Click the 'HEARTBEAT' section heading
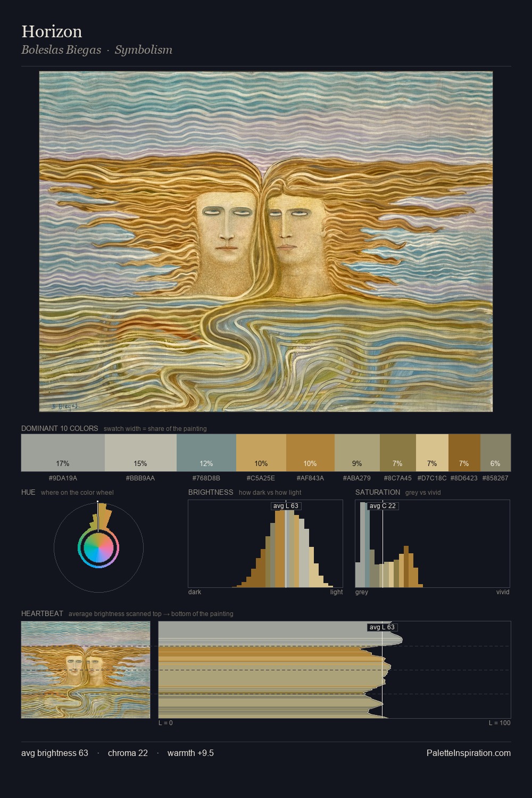 coord(42,613)
